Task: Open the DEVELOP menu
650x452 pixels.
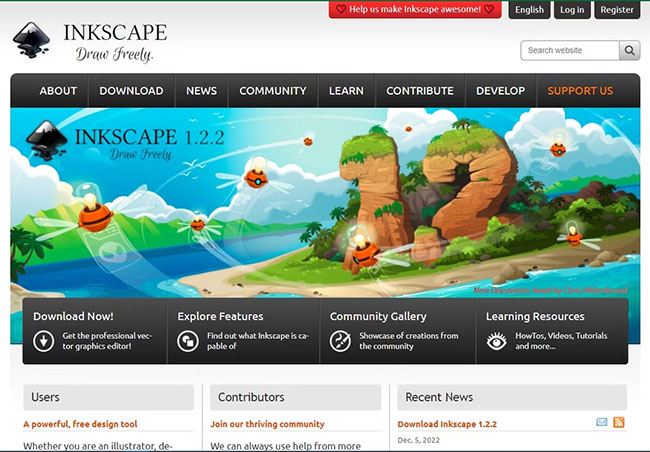Action: 500,91
